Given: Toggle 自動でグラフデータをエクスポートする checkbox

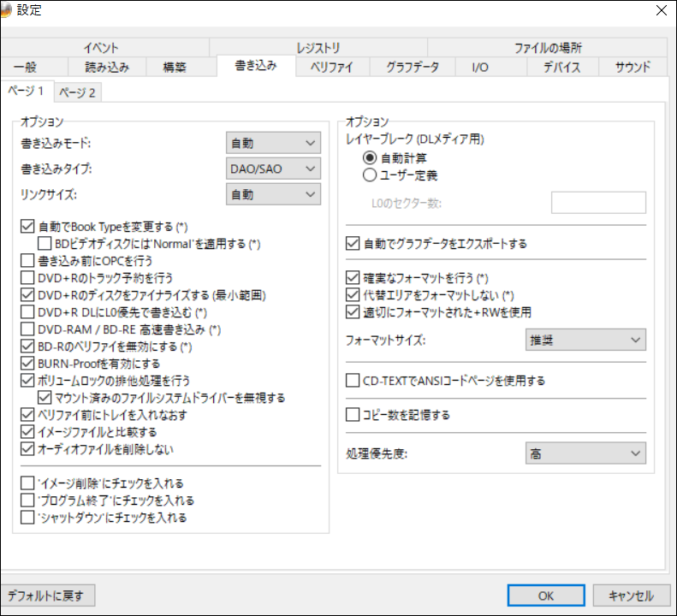Looking at the screenshot, I should click(x=353, y=244).
